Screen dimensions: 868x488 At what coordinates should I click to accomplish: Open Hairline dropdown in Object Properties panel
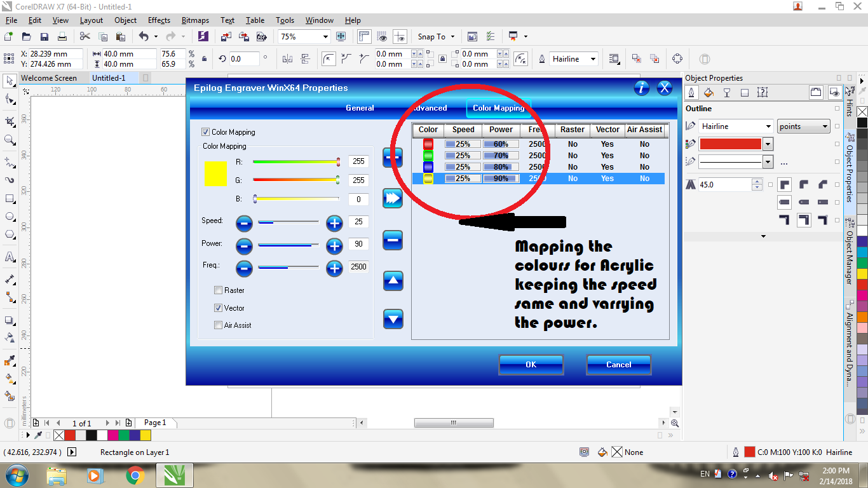(768, 126)
